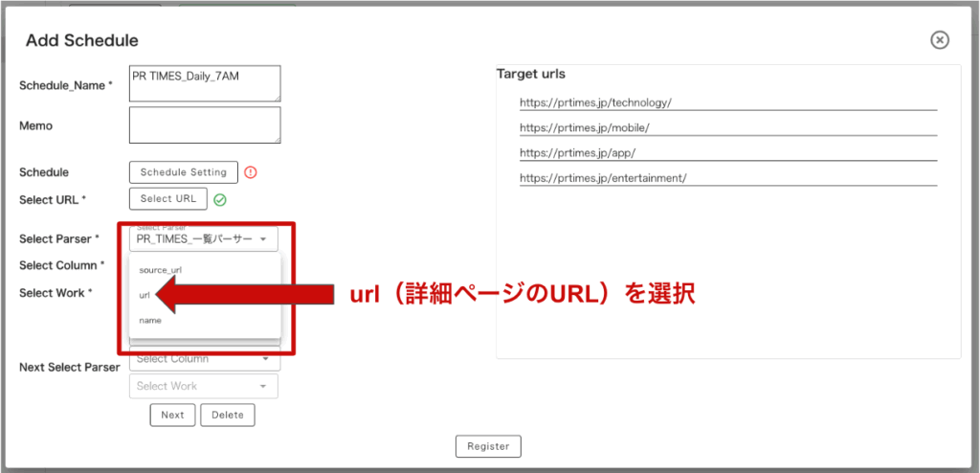The image size is (980, 473).
Task: Expand the Next Select Work dropdown
Action: point(203,386)
